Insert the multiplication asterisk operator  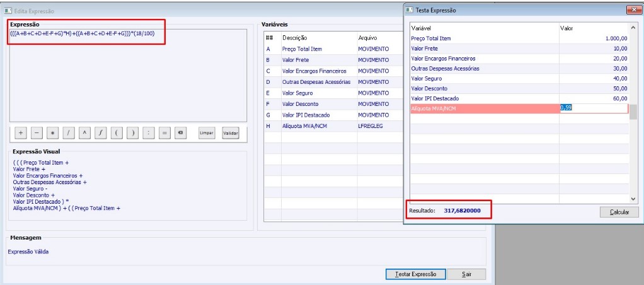[x=52, y=133]
